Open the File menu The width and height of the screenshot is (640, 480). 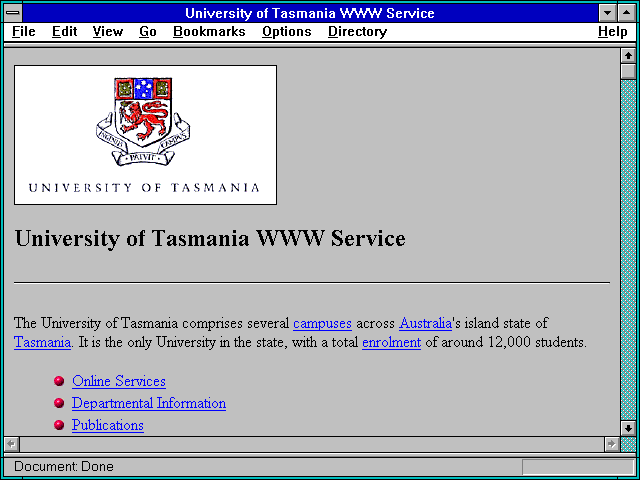24,32
